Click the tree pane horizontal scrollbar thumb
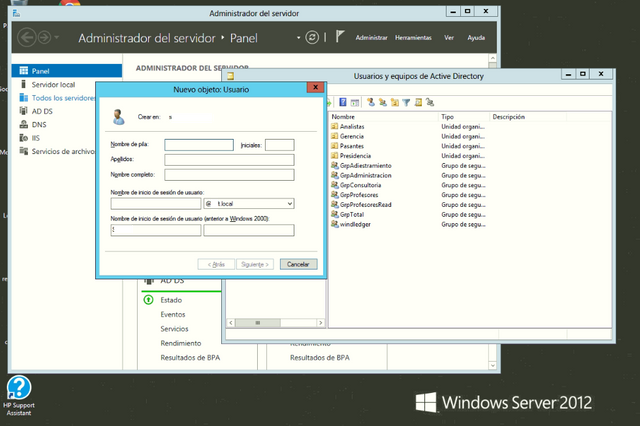This screenshot has width=640, height=426. (258, 323)
